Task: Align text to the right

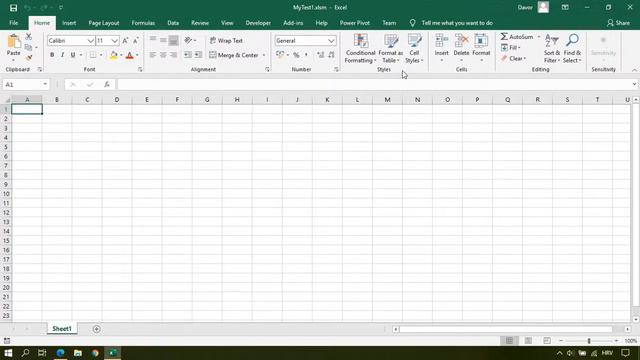Action: point(173,55)
